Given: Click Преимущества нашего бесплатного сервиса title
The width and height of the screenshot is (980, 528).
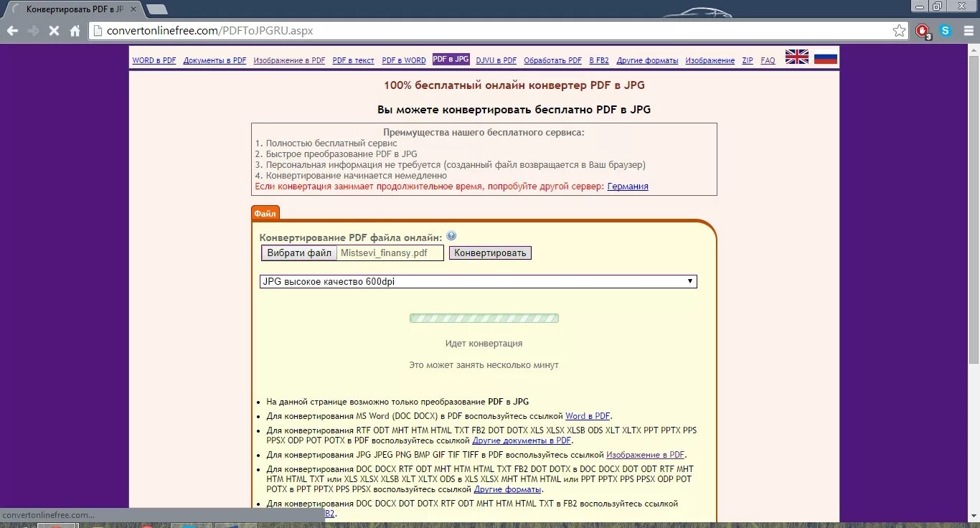Looking at the screenshot, I should pyautogui.click(x=484, y=133).
